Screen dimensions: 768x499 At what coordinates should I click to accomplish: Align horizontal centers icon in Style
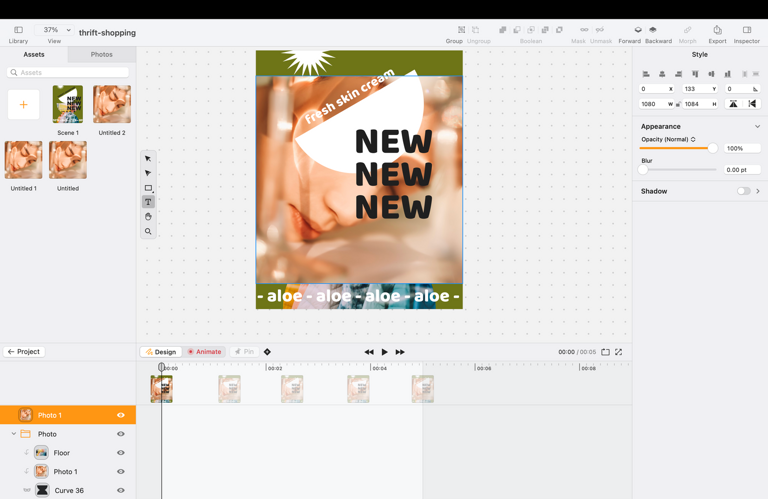[x=662, y=74]
